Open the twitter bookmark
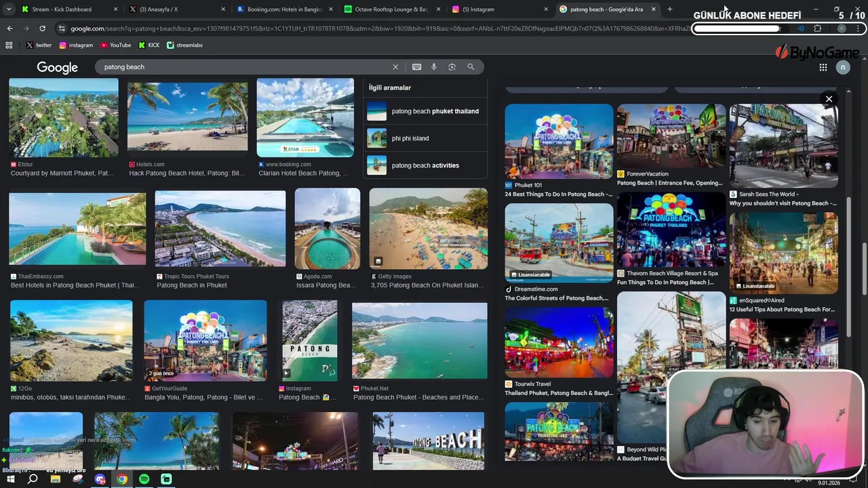Image resolution: width=868 pixels, height=488 pixels. 39,45
